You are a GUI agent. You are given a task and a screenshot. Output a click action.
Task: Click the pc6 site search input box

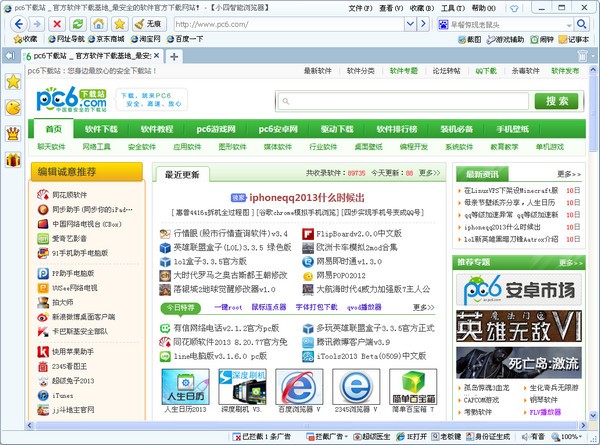[x=403, y=101]
